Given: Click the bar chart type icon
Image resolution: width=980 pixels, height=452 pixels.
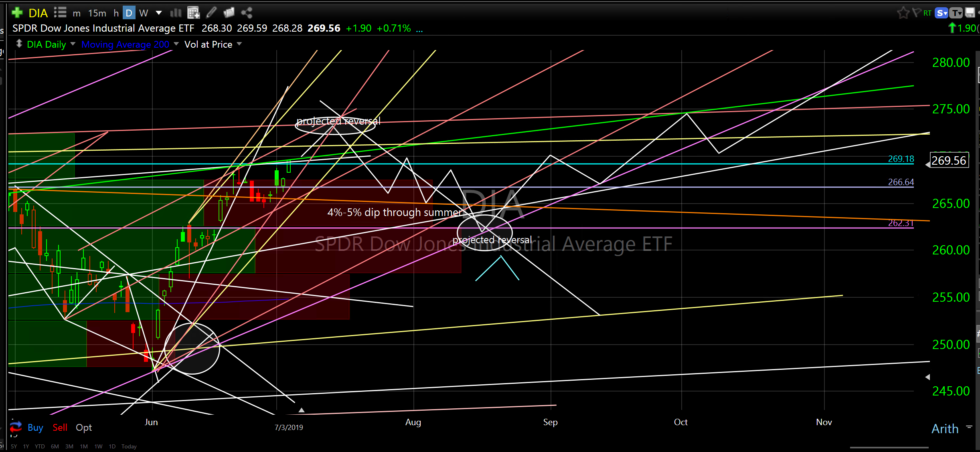Looking at the screenshot, I should click(176, 13).
